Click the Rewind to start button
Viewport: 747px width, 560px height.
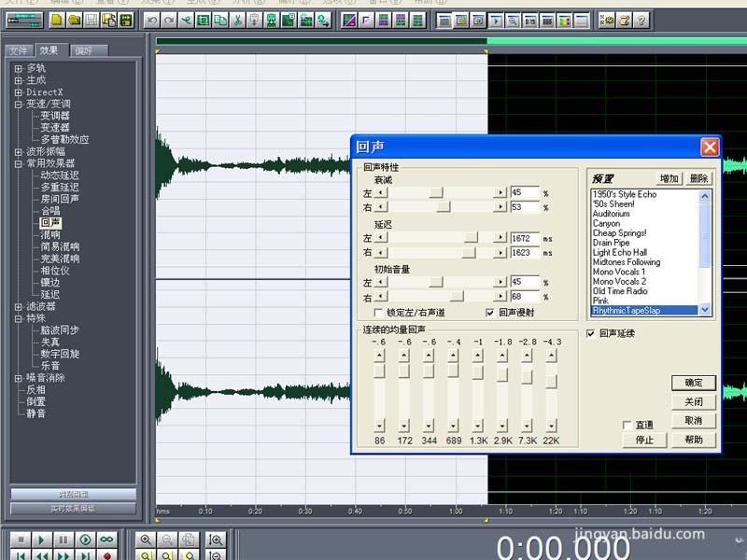(x=20, y=554)
